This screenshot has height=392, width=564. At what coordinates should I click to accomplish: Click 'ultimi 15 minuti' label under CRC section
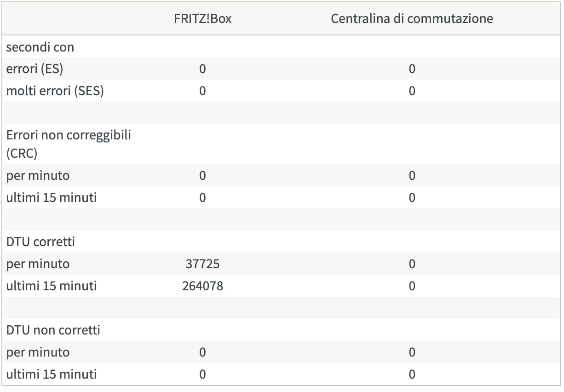click(52, 198)
